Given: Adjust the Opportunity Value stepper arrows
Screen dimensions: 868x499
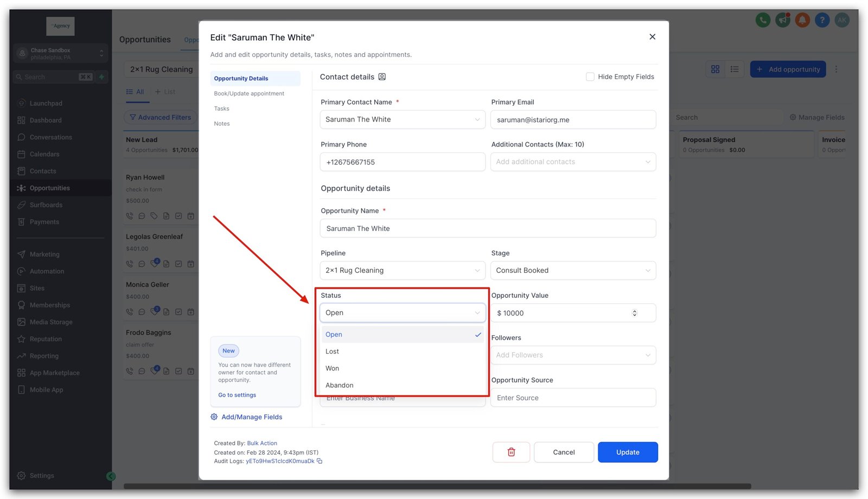Looking at the screenshot, I should point(634,313).
